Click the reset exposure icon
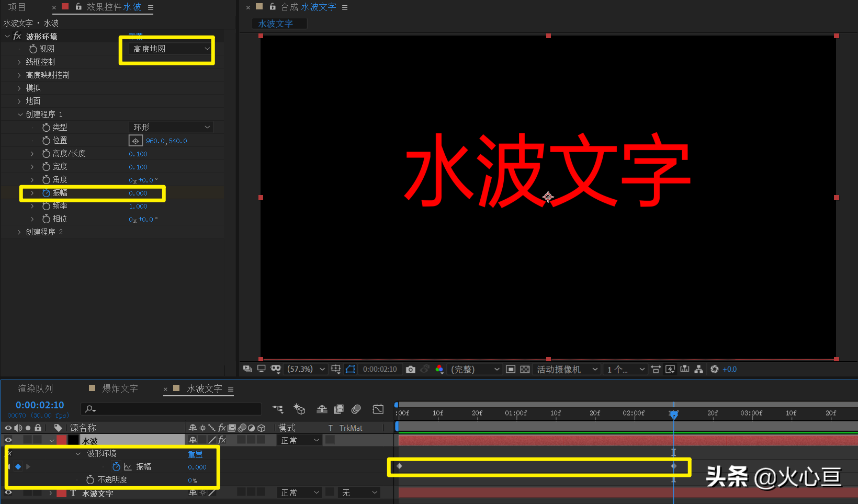858x504 pixels. pos(714,369)
